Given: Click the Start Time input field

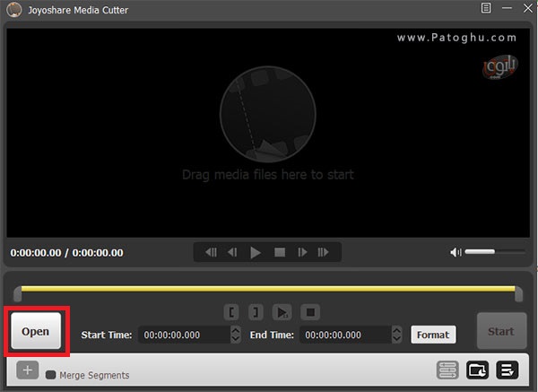Looking at the screenshot, I should pos(184,335).
